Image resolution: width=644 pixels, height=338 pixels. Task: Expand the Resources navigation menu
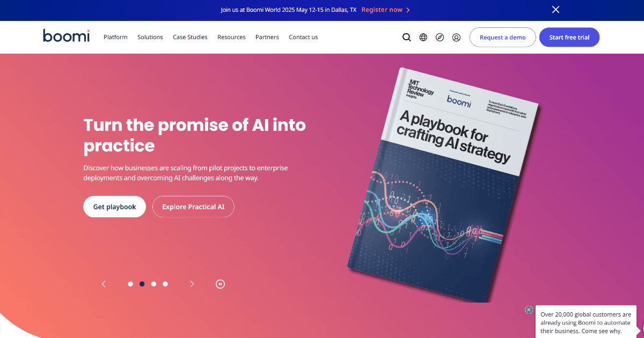(x=231, y=37)
